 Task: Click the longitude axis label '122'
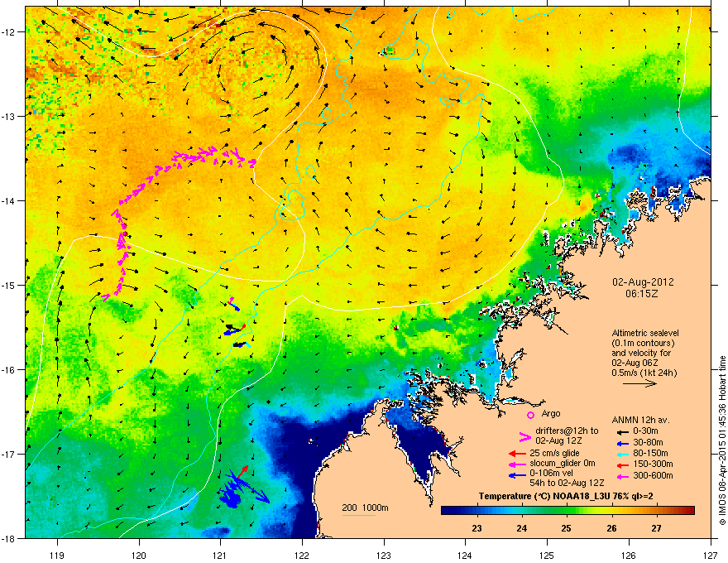pyautogui.click(x=302, y=555)
